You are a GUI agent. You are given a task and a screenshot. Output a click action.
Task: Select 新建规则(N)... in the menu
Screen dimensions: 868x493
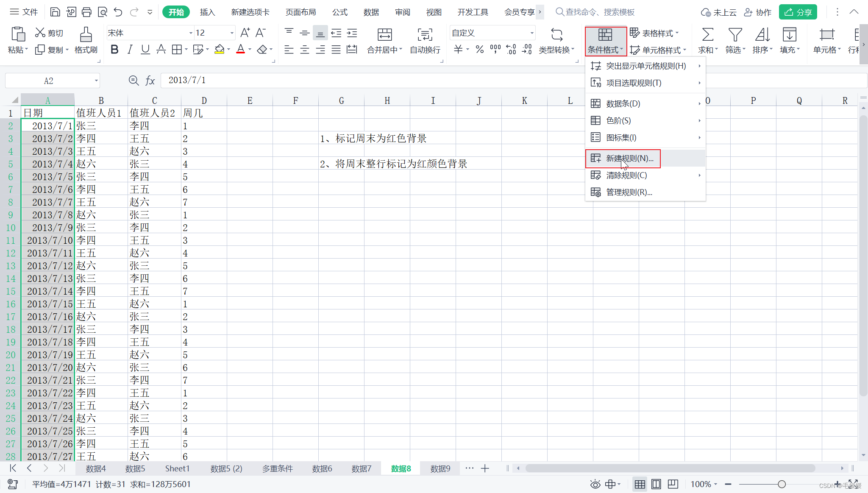(x=629, y=159)
